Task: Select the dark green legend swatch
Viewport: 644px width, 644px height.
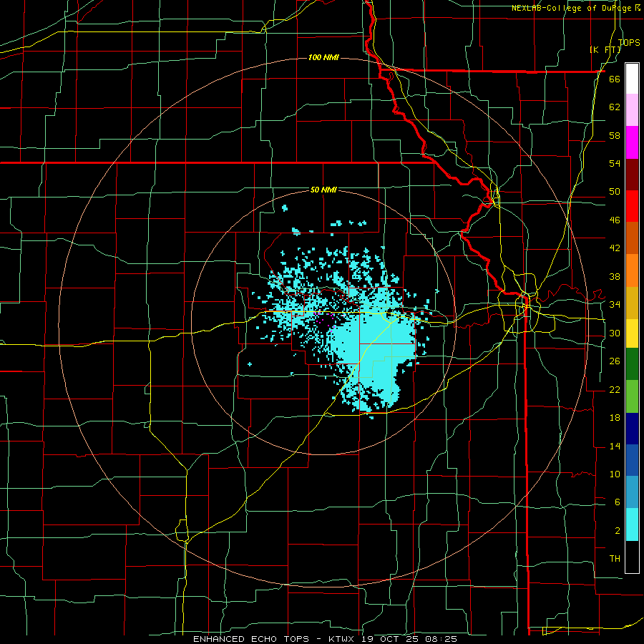Action: point(632,364)
